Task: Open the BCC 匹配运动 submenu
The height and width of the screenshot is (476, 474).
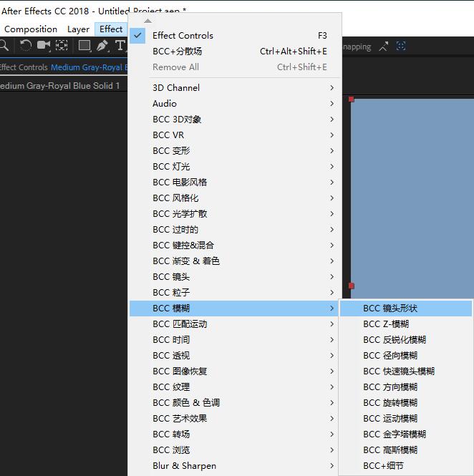Action: 234,324
